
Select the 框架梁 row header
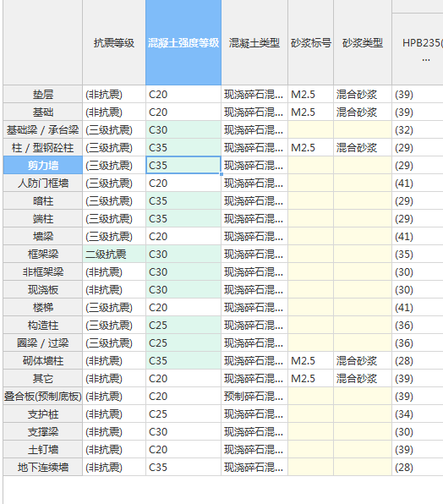coord(43,255)
